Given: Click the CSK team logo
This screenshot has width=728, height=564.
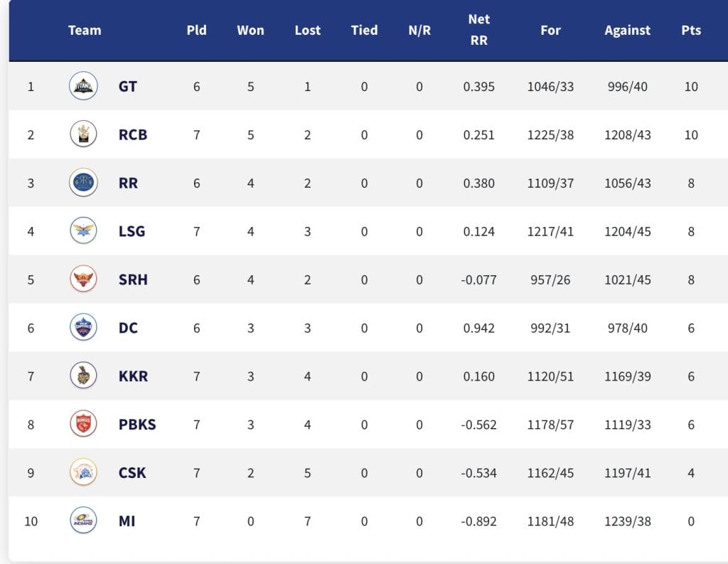Looking at the screenshot, I should (83, 472).
